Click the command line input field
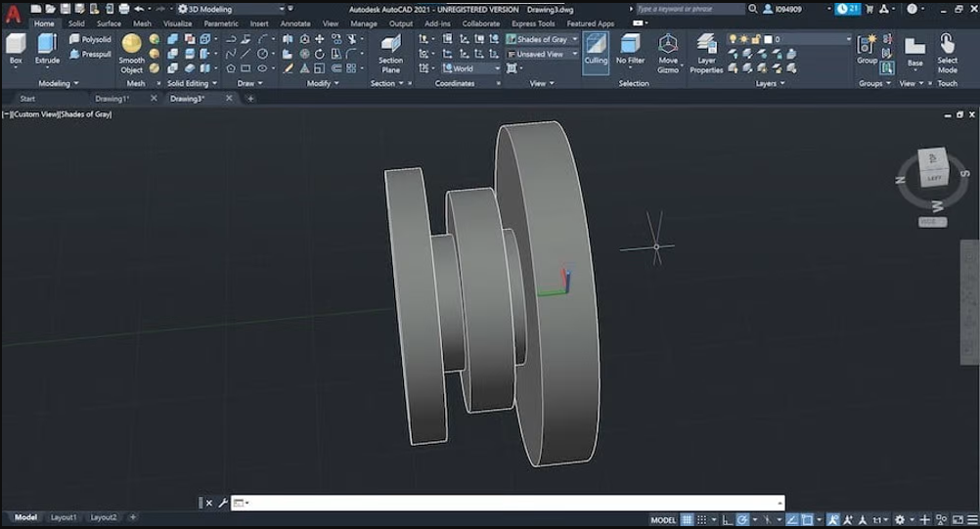The width and height of the screenshot is (980, 529). (509, 503)
